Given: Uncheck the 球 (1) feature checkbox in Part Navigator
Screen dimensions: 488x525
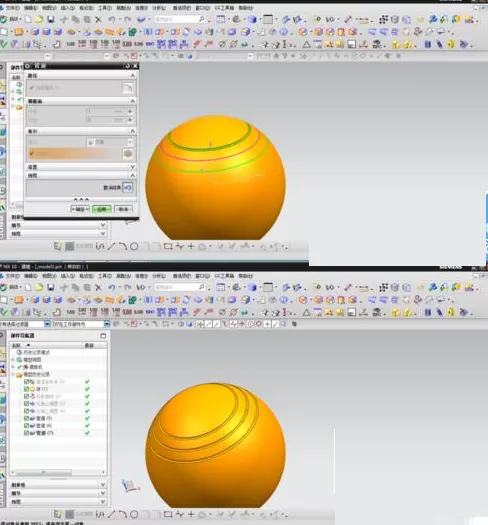Looking at the screenshot, I should click(x=26, y=389).
